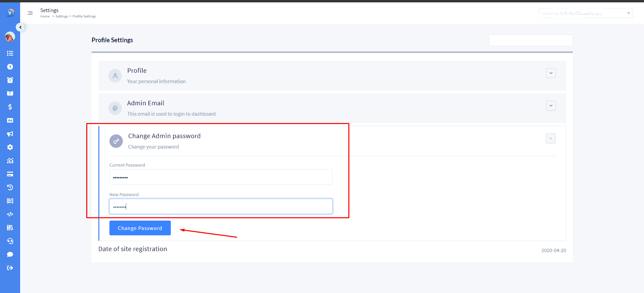Click 'Your personal information' subtitle
This screenshot has width=644, height=293.
156,81
